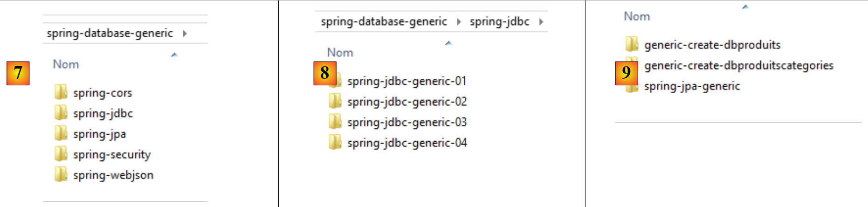
Task: Click the spring-jdbc folder icon in list
Action: point(61,113)
